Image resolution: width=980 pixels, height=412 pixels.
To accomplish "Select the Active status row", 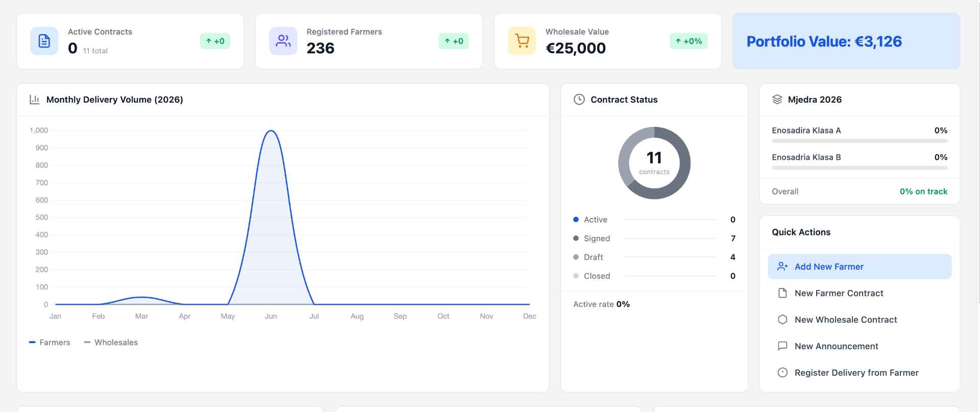I will pyautogui.click(x=654, y=220).
